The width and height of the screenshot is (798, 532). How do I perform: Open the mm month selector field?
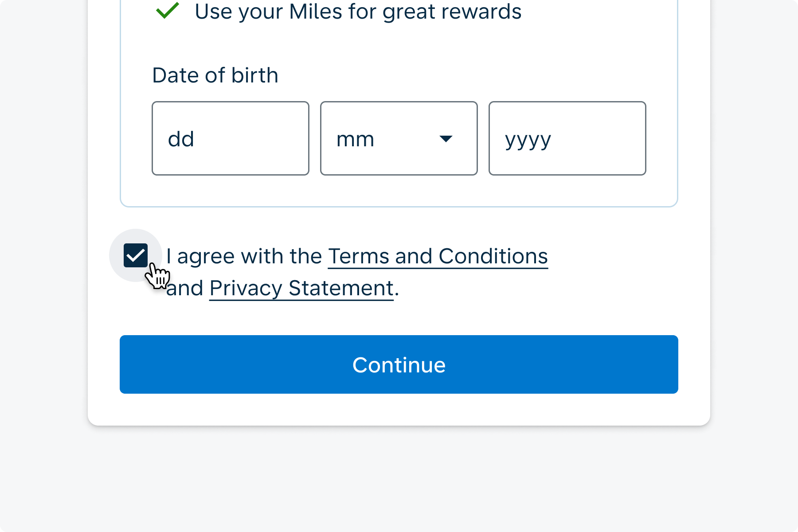[399, 138]
